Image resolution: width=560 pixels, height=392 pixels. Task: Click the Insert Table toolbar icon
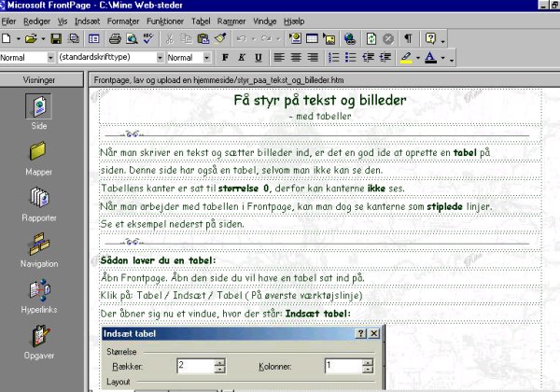pyautogui.click(x=312, y=38)
